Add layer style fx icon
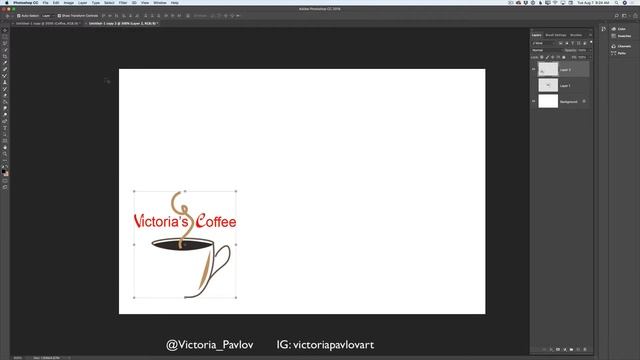 (x=551, y=349)
